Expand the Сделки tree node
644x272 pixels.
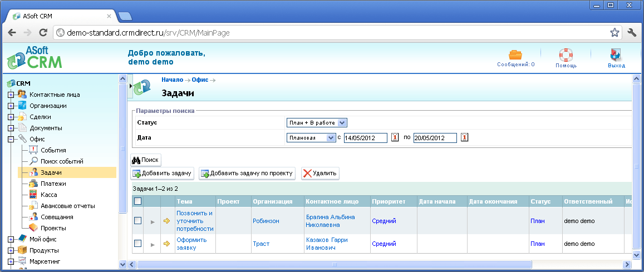click(x=11, y=117)
